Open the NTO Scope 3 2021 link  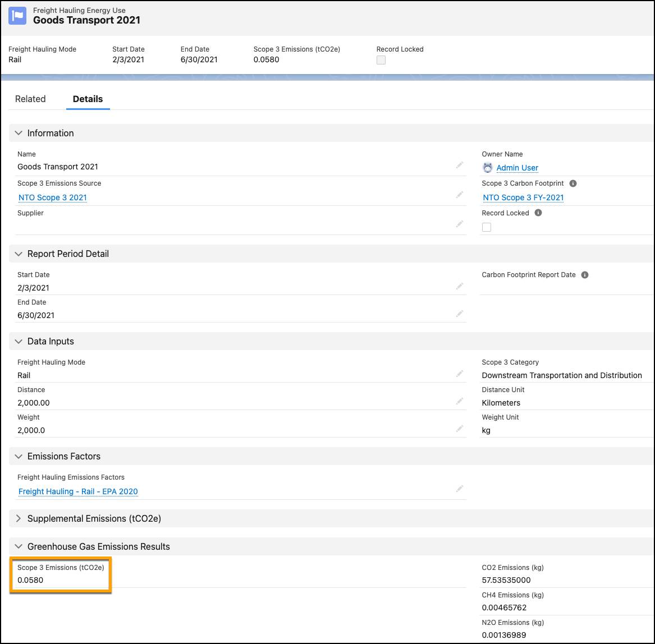pos(53,197)
